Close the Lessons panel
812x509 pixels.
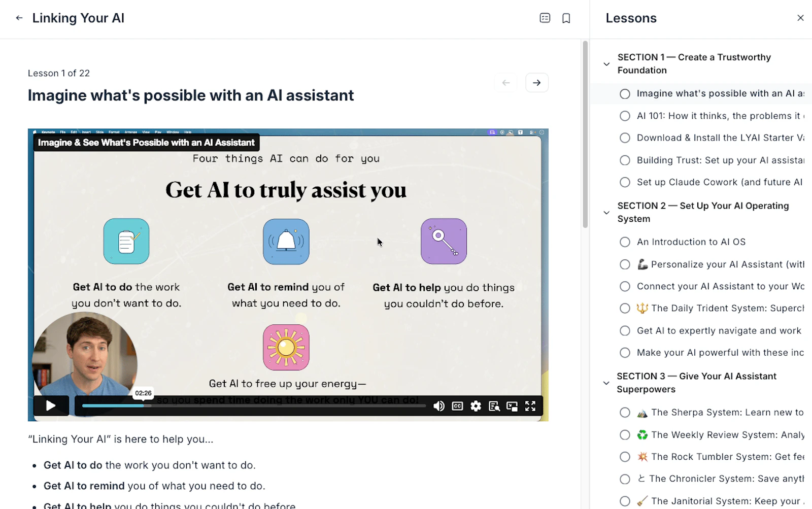[800, 18]
